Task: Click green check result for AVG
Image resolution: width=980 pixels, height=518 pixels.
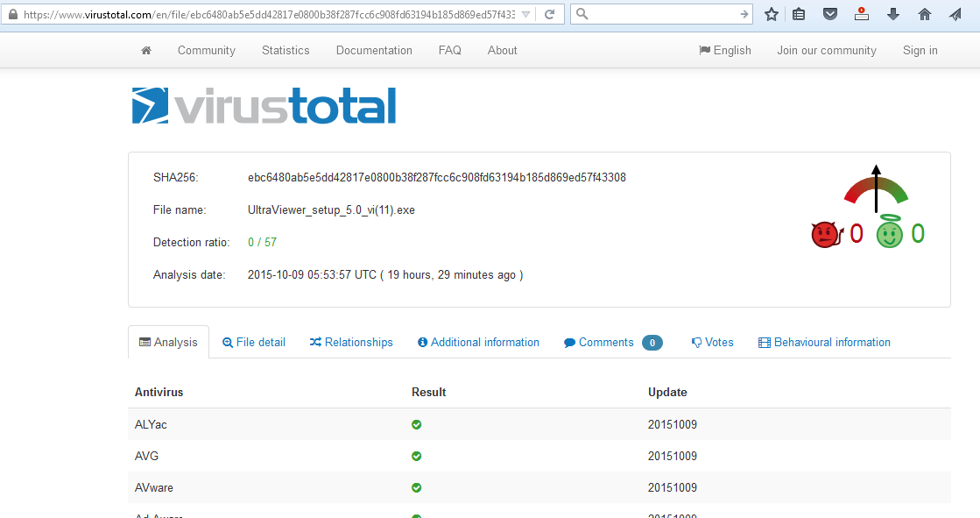Action: (416, 456)
